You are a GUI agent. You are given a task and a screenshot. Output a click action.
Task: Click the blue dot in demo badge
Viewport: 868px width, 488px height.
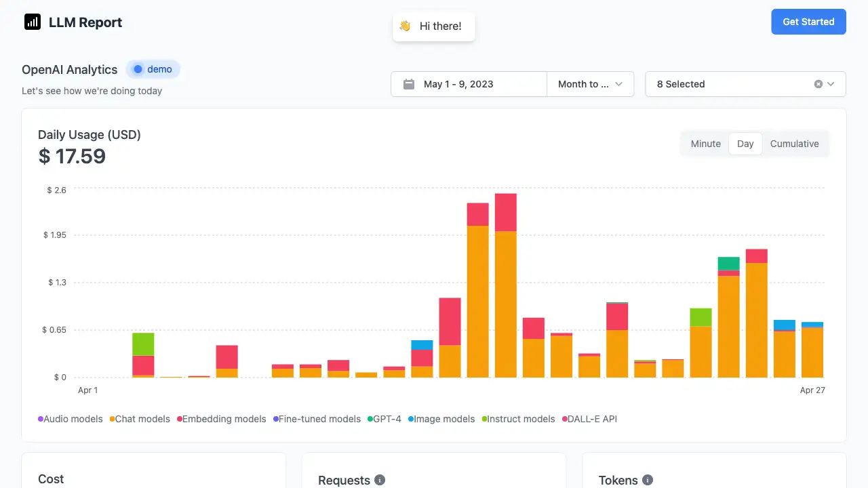coord(138,69)
